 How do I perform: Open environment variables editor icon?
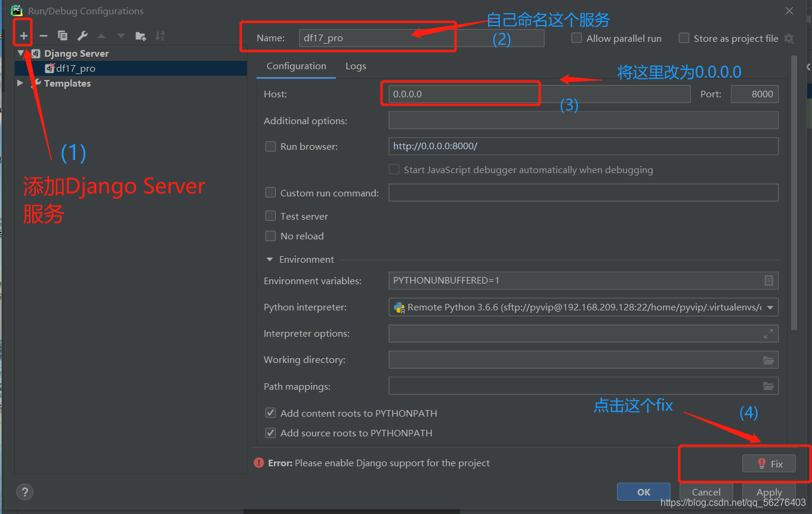(768, 281)
